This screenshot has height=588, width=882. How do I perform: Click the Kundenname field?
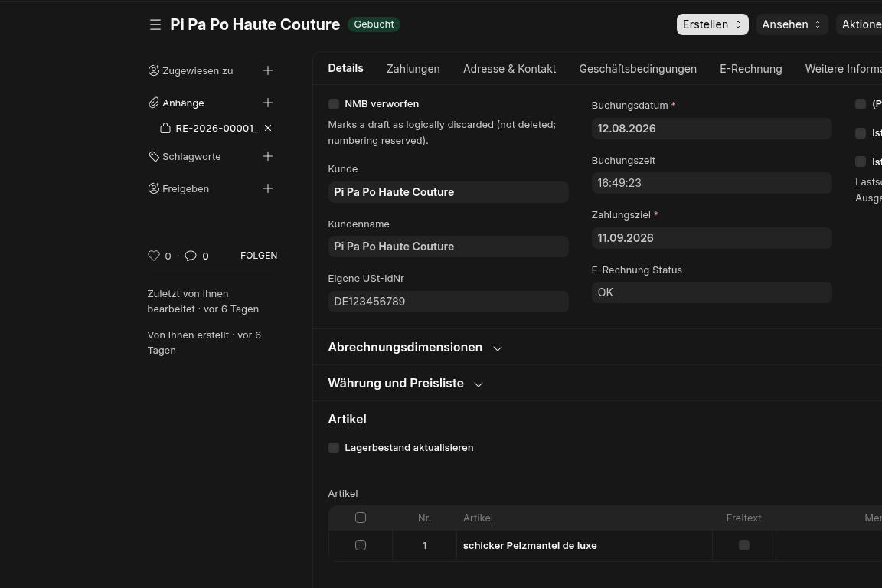[449, 247]
